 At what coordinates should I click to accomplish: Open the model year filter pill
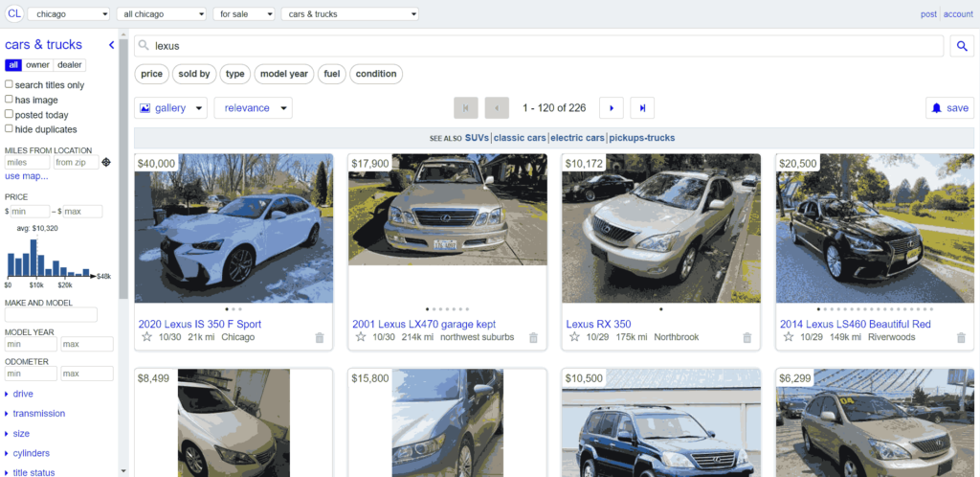click(x=283, y=74)
